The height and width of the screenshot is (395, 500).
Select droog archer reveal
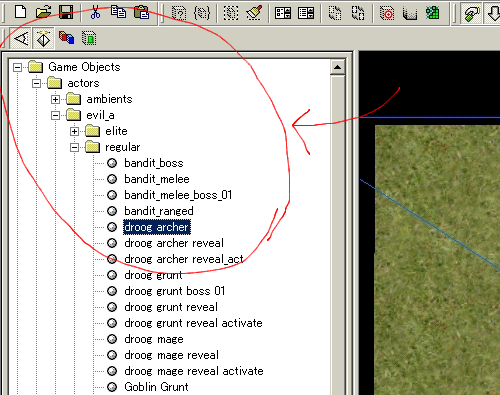coord(174,243)
